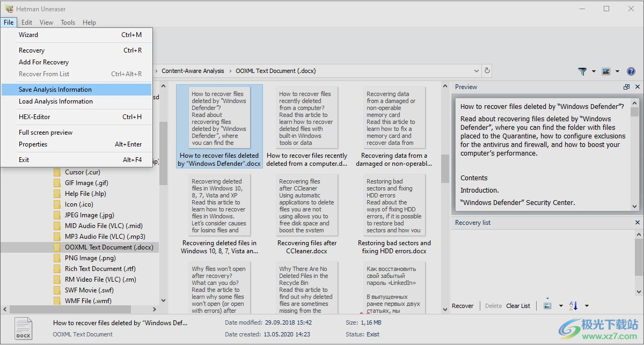Undock the Preview panel with float icon
Viewport: 644px width, 345px height.
tap(626, 87)
